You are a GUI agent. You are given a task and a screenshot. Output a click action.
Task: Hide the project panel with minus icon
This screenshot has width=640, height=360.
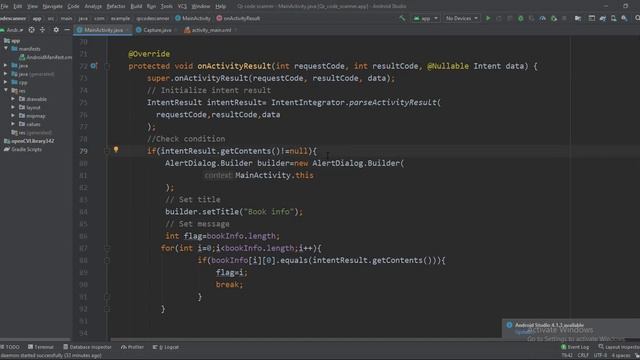point(67,30)
